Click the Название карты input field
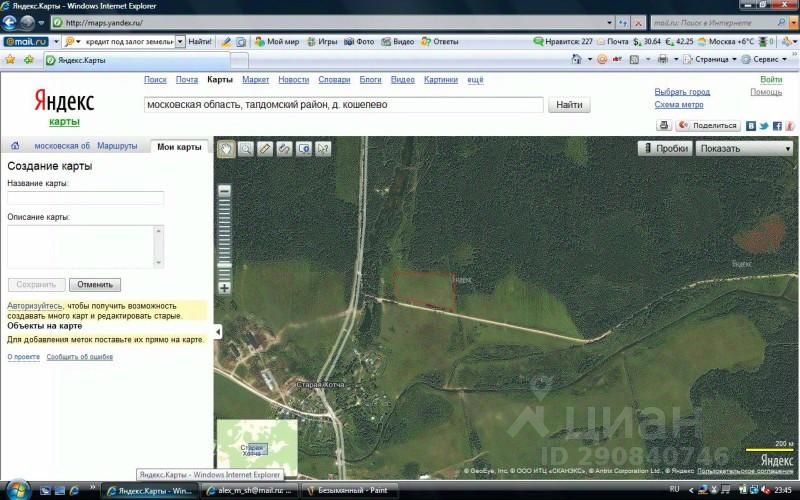 [86, 198]
